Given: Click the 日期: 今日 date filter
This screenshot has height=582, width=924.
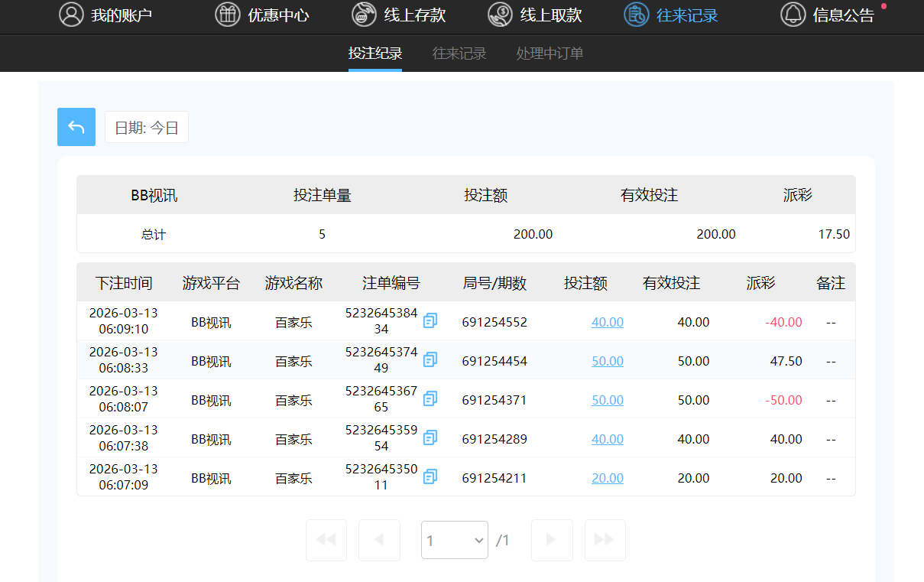Looking at the screenshot, I should click(x=146, y=127).
